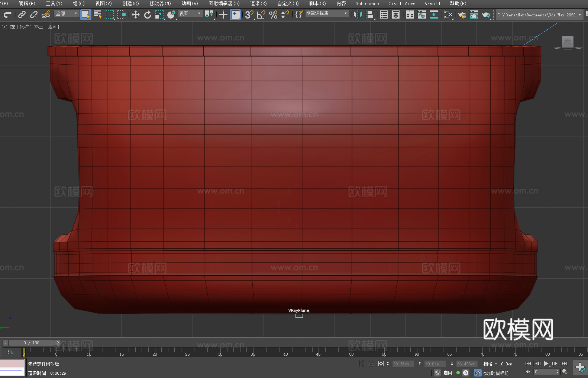588x378 pixels.
Task: Show the Ribbon toggle icon
Action: [410, 14]
